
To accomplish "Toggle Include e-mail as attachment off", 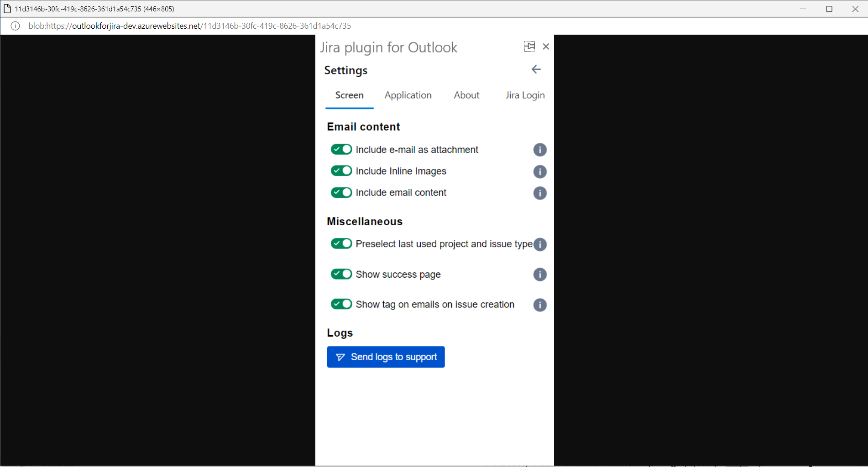I will tap(341, 150).
